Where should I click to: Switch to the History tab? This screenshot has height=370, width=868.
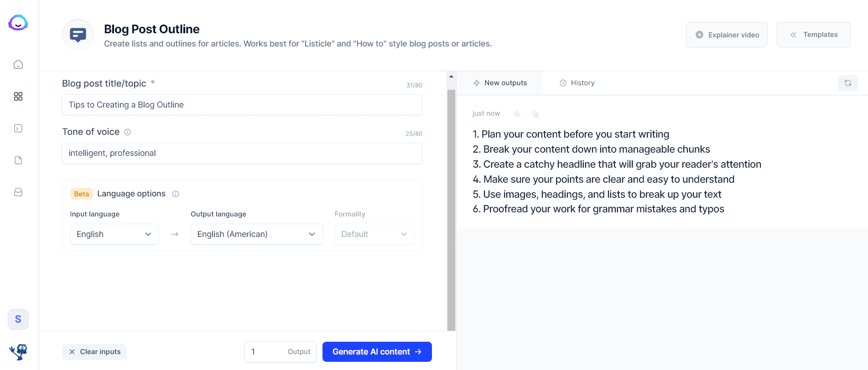[x=577, y=83]
